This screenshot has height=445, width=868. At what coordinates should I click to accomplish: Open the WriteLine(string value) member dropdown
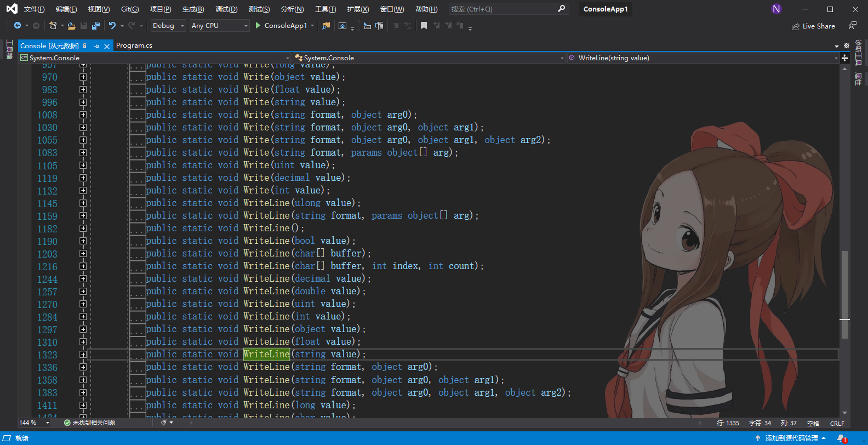(703, 58)
